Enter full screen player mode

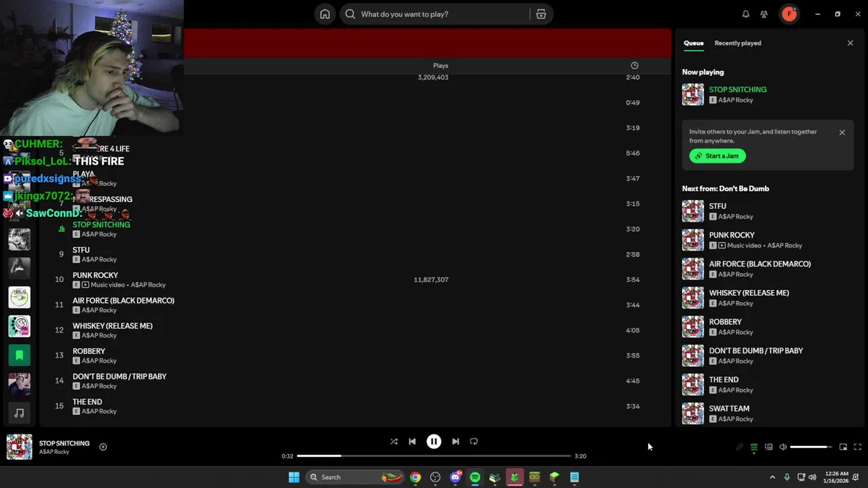click(858, 447)
